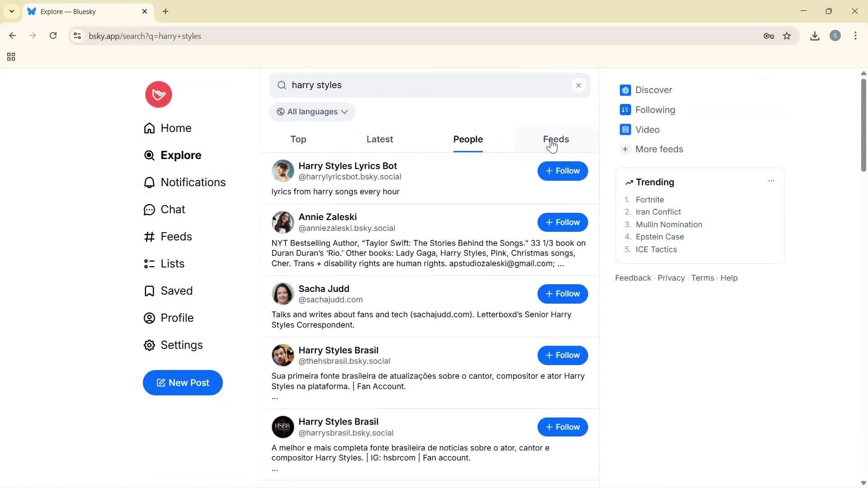Viewport: 868px width, 488px height.
Task: Open Chat using the speech bubble icon
Action: click(x=149, y=209)
